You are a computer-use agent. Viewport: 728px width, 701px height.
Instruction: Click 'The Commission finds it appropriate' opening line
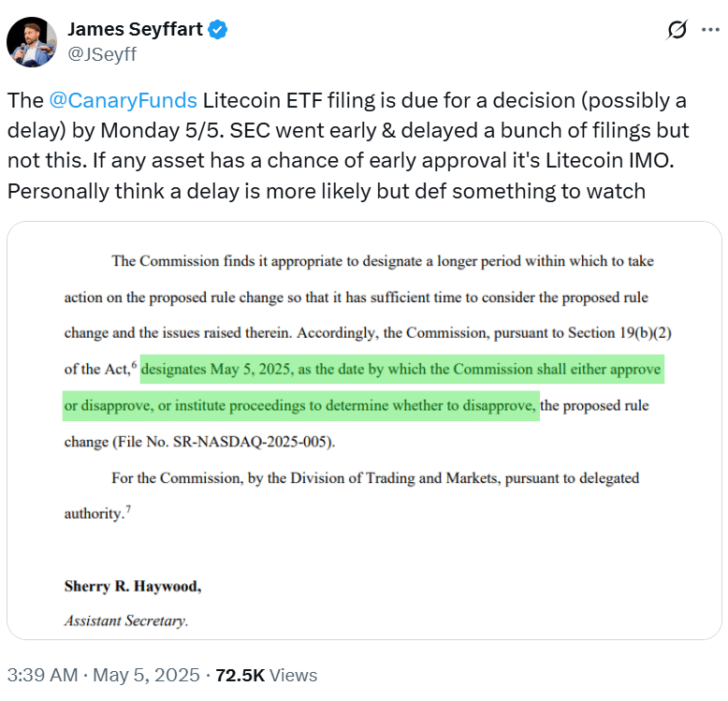(x=225, y=261)
